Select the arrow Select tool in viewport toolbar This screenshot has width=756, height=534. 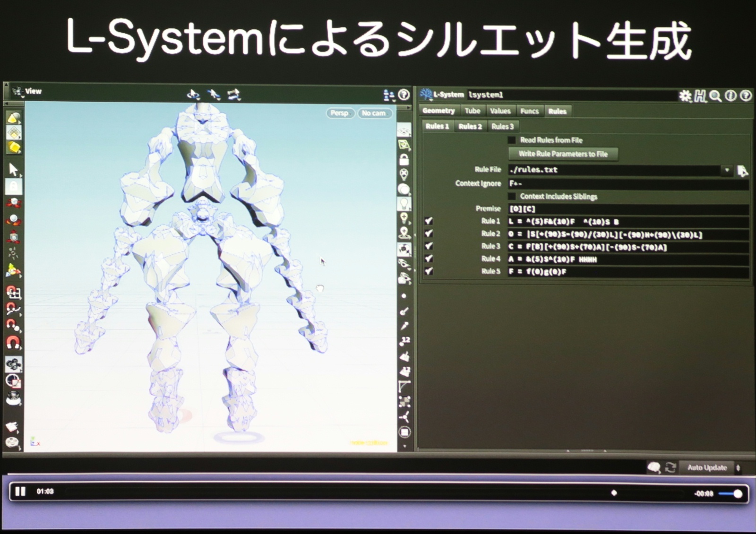tap(13, 169)
